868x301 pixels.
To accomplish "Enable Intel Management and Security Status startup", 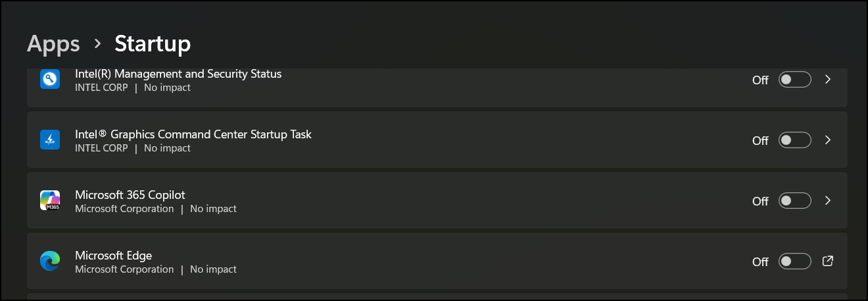I will [794, 80].
